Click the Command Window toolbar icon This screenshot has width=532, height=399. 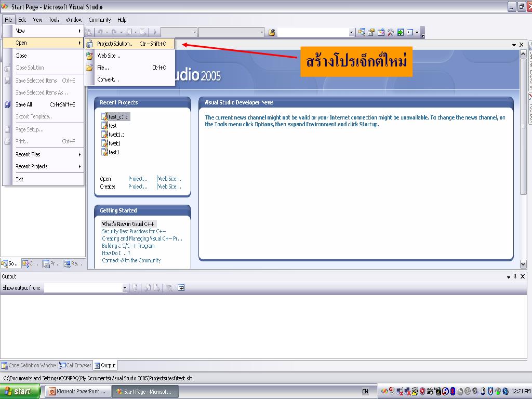click(x=410, y=32)
